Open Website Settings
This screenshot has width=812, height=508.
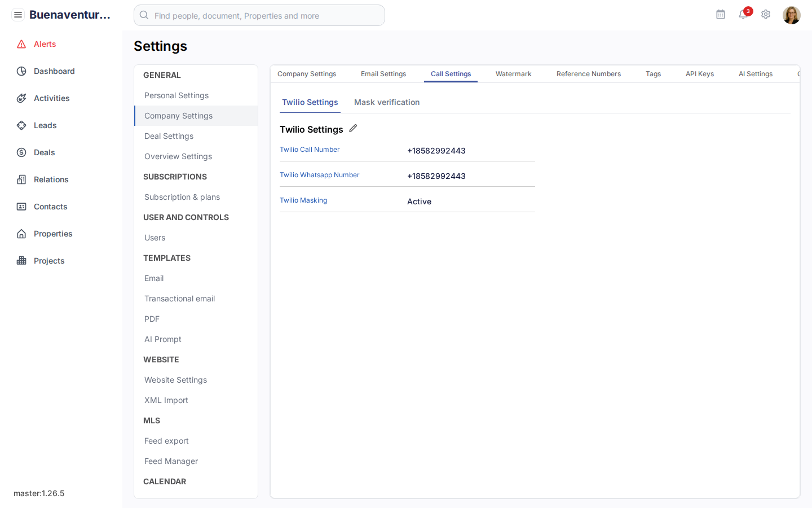[x=196, y=380]
